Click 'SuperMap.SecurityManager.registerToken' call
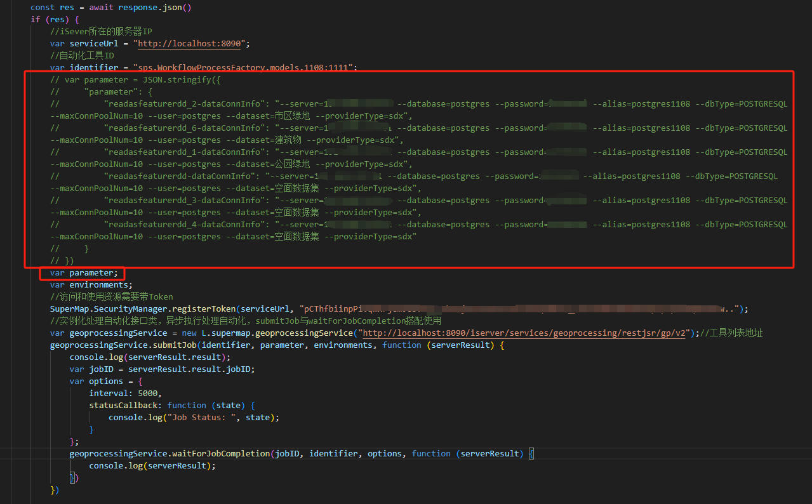Screen dimensions: 812x504 point(143,309)
